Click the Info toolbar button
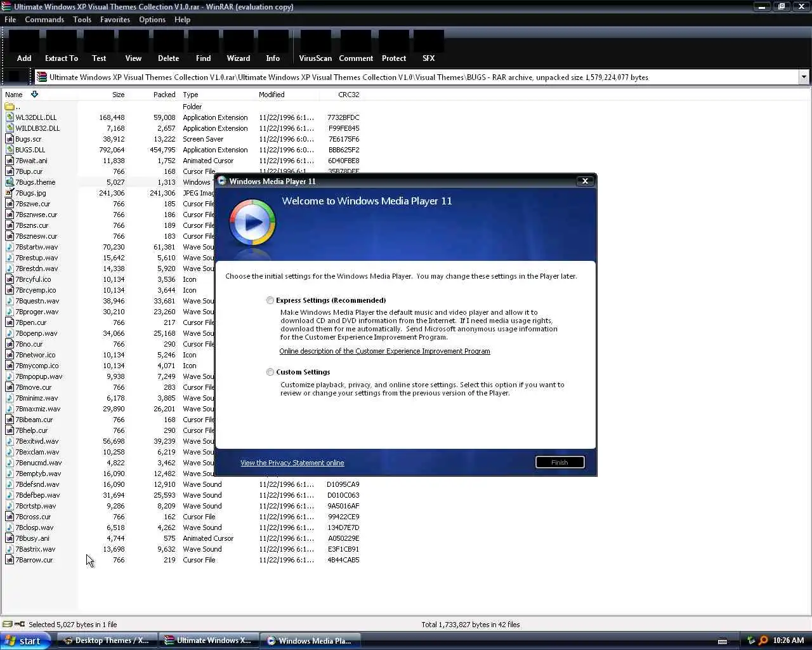The image size is (812, 650). 273,46
